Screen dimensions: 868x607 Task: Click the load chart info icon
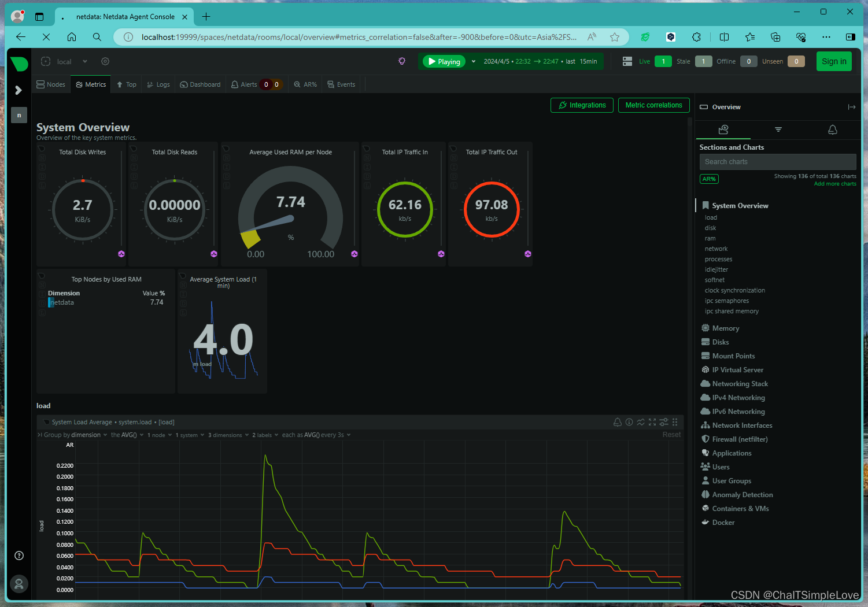[x=629, y=422]
